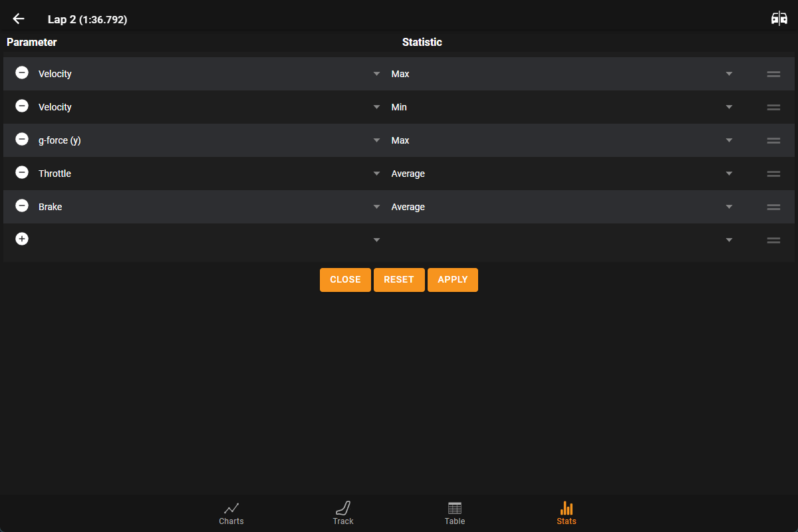Remove the Velocity Max parameter row

[22, 73]
